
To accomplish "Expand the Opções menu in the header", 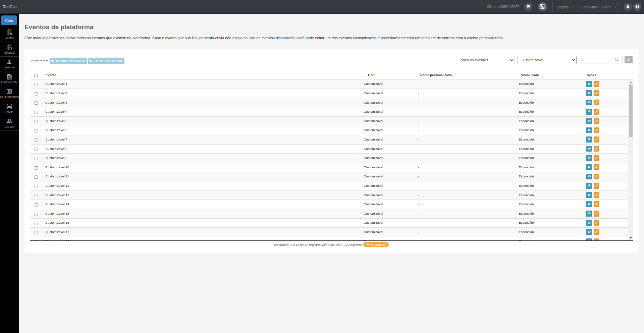I will point(565,7).
